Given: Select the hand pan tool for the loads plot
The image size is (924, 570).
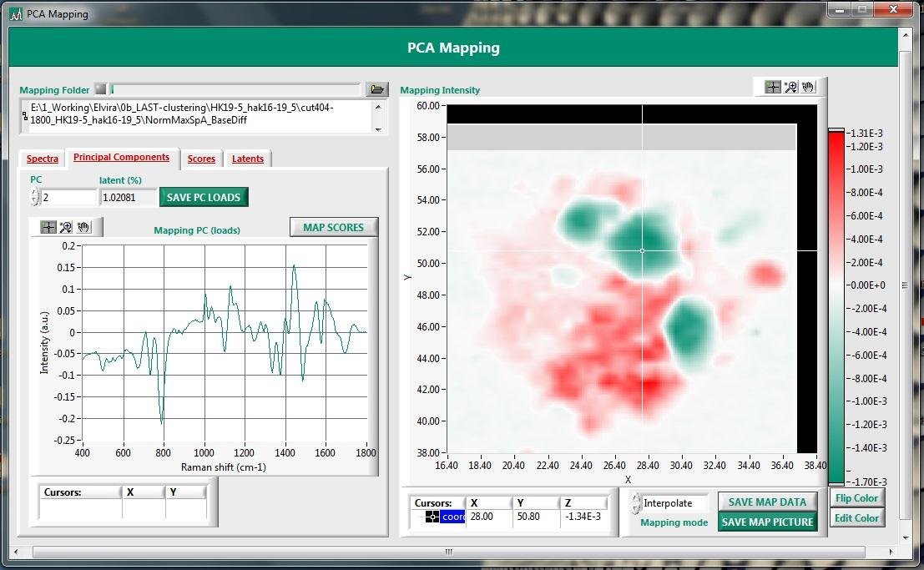Looking at the screenshot, I should pyautogui.click(x=83, y=226).
